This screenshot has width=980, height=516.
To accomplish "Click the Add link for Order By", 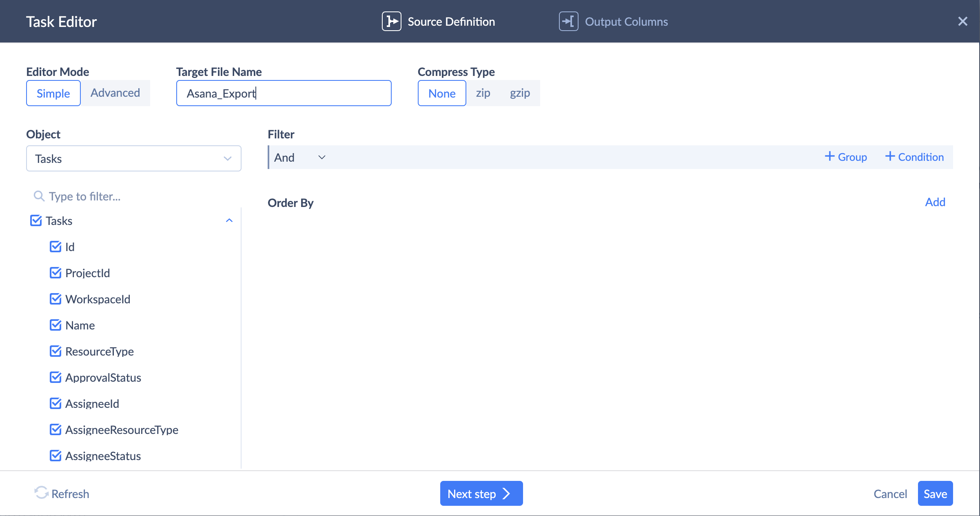I will [935, 202].
